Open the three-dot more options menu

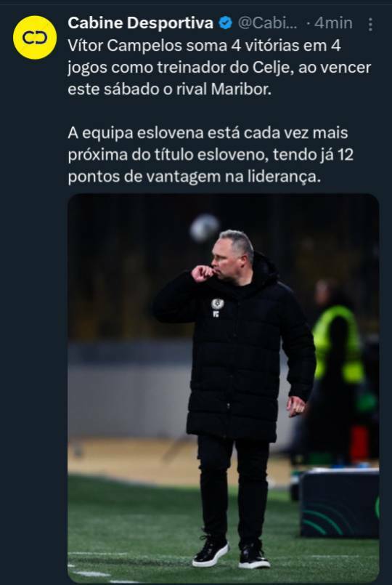(369, 24)
